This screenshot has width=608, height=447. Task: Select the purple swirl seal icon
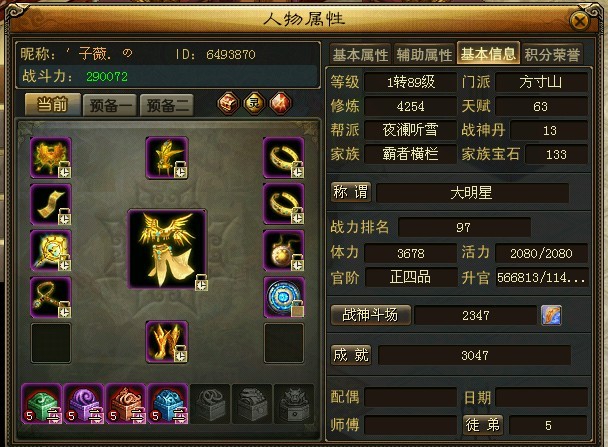click(84, 404)
